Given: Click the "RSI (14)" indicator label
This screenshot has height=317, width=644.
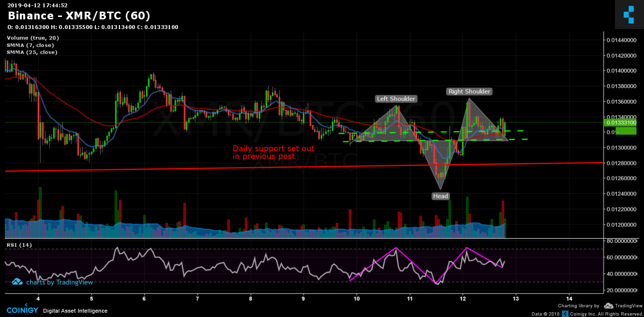Looking at the screenshot, I should (19, 245).
